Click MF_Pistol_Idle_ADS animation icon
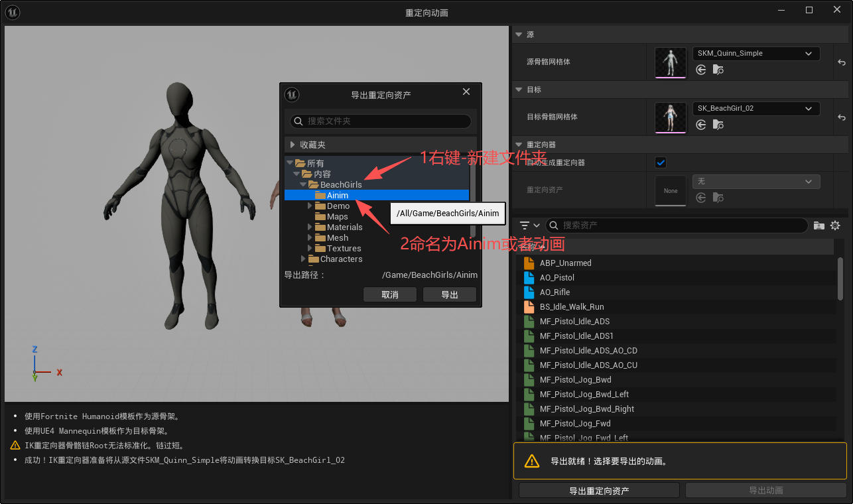 529,322
